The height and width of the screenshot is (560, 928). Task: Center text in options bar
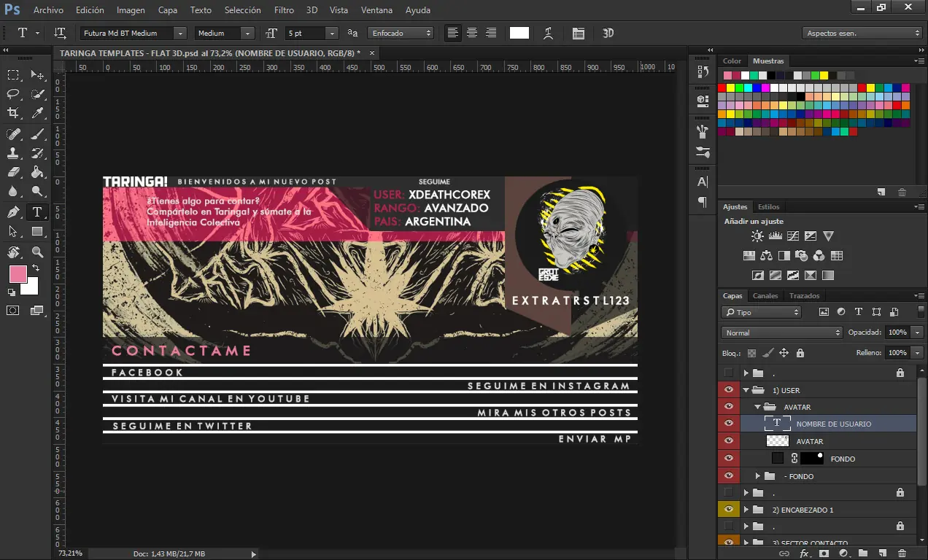pyautogui.click(x=472, y=33)
